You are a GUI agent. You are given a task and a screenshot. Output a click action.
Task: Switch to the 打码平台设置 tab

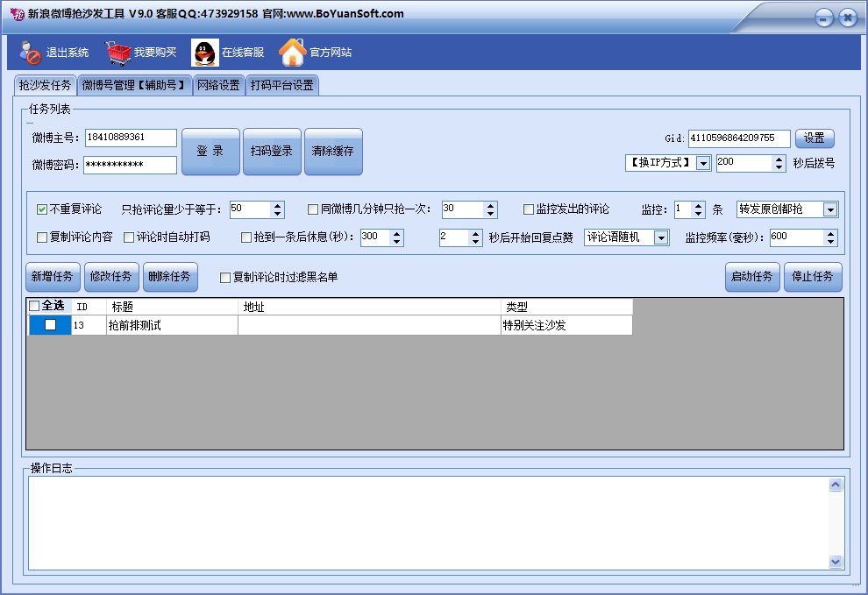click(281, 86)
